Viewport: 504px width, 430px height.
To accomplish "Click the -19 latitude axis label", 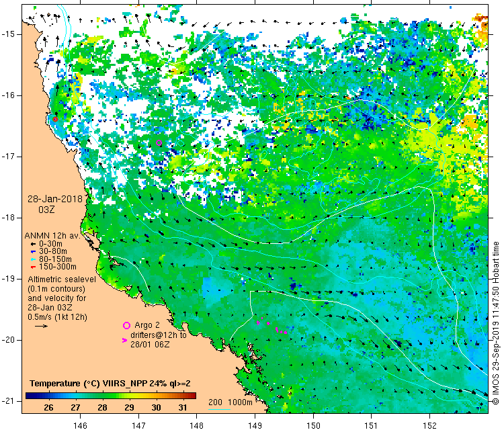I will tap(7, 279).
